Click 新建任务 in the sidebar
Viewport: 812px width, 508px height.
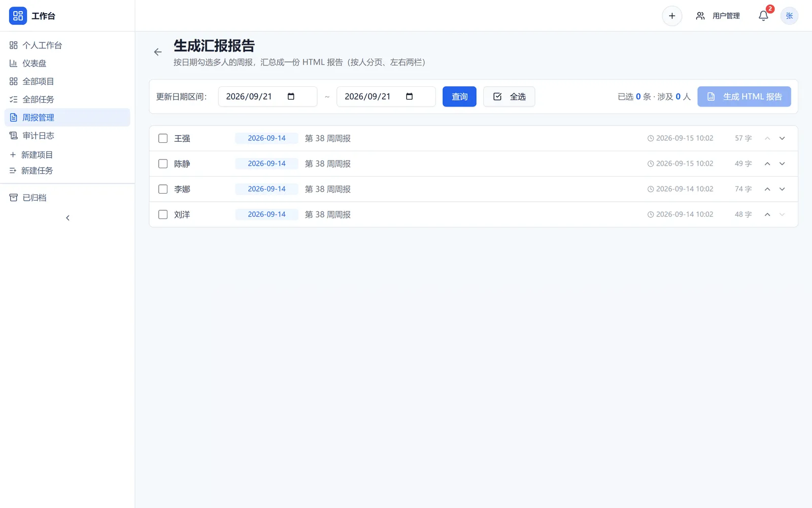pos(67,171)
